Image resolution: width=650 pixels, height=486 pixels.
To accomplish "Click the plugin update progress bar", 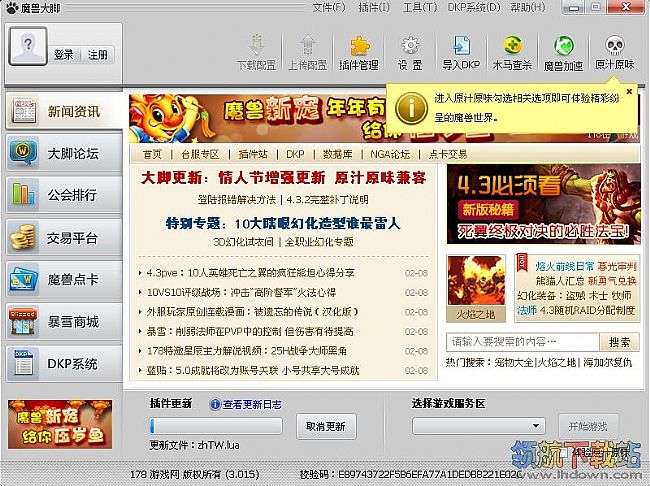I will click(216, 426).
